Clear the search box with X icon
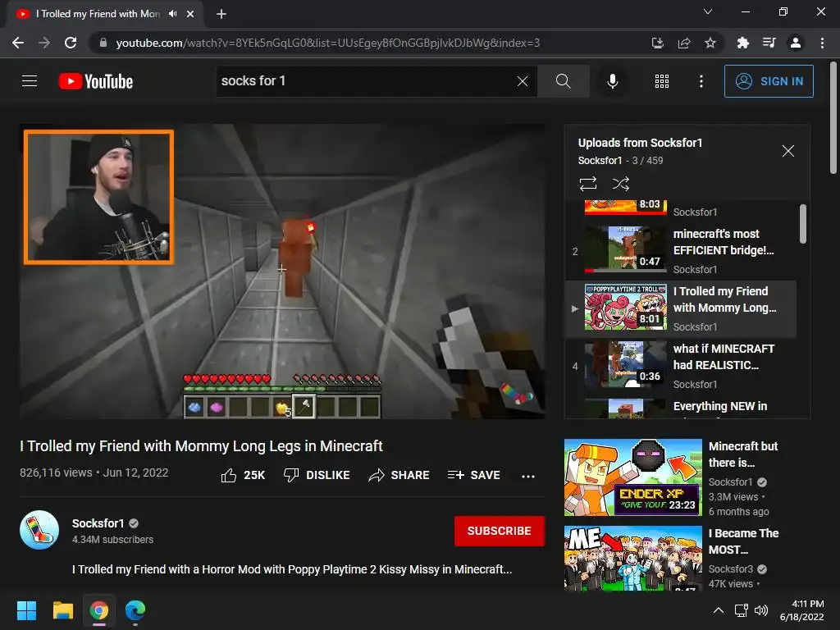Screen dimensions: 840x630 click(523, 81)
